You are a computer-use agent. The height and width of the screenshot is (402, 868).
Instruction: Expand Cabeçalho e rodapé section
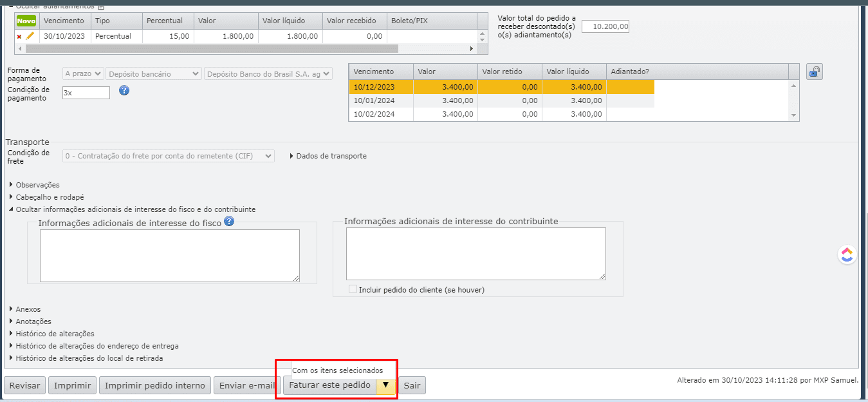(46, 197)
